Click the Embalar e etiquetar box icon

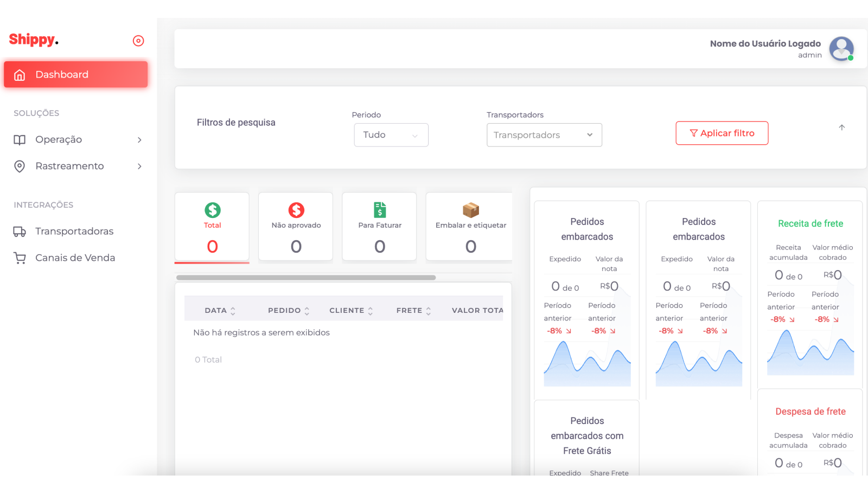[470, 209]
